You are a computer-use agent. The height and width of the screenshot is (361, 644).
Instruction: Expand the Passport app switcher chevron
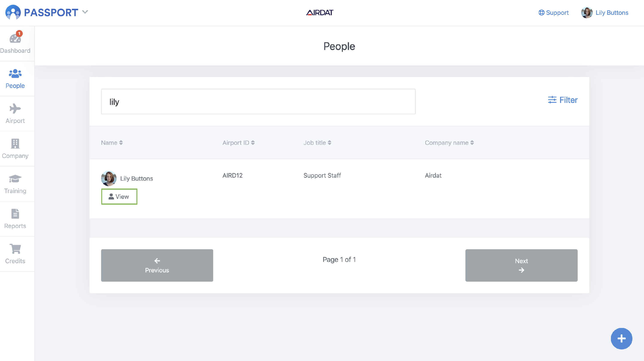[85, 12]
